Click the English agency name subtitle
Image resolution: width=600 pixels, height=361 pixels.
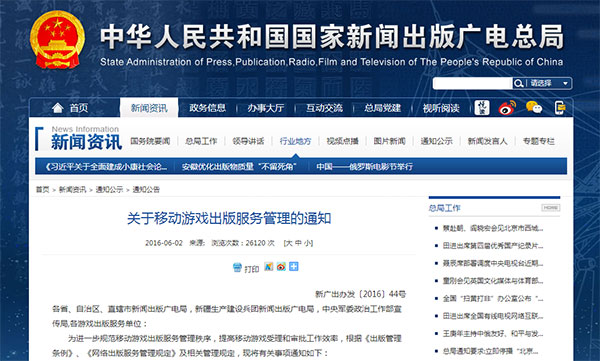[x=331, y=62]
